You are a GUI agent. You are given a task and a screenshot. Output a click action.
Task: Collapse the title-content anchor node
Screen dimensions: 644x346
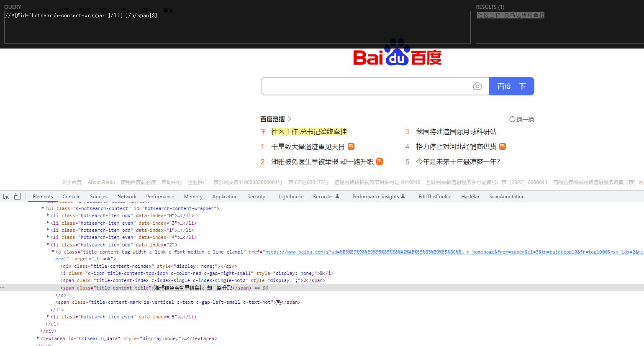tap(53, 252)
